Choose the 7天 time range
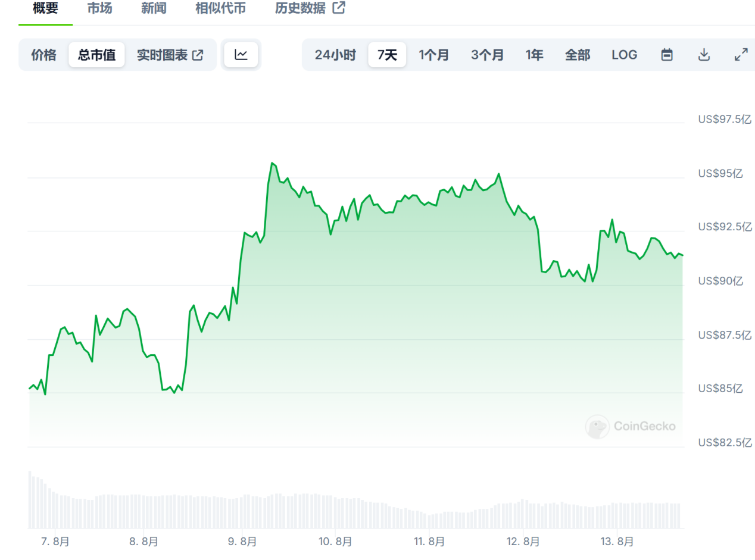The width and height of the screenshot is (755, 560). (x=387, y=55)
